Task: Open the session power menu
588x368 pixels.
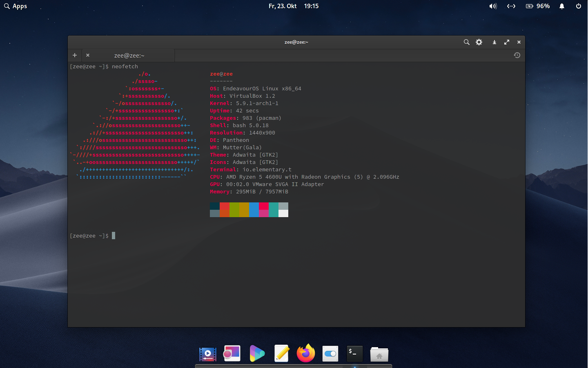Action: (x=578, y=6)
